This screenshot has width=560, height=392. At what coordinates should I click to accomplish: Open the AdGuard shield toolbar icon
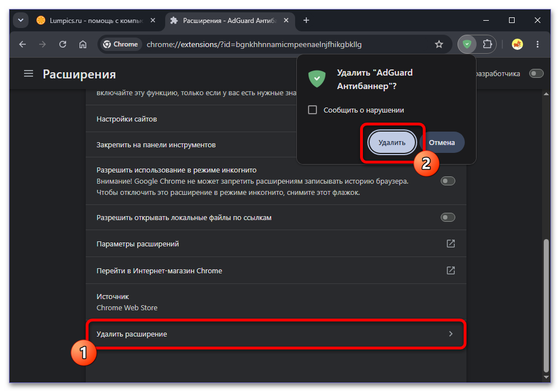pyautogui.click(x=467, y=44)
